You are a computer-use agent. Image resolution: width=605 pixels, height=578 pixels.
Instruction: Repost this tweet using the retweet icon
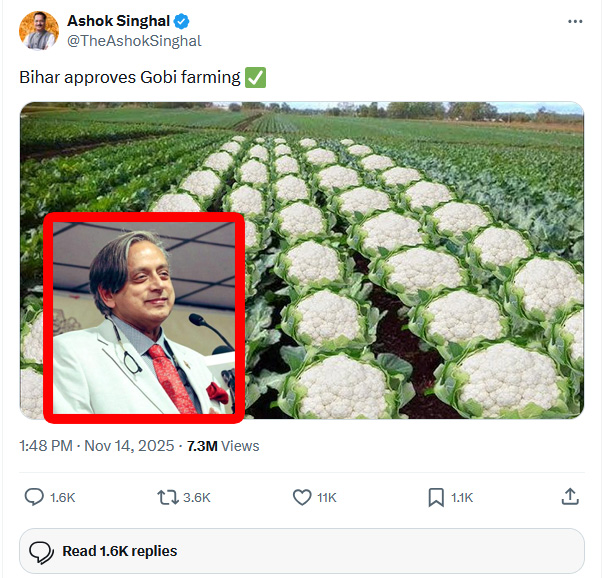click(168, 497)
